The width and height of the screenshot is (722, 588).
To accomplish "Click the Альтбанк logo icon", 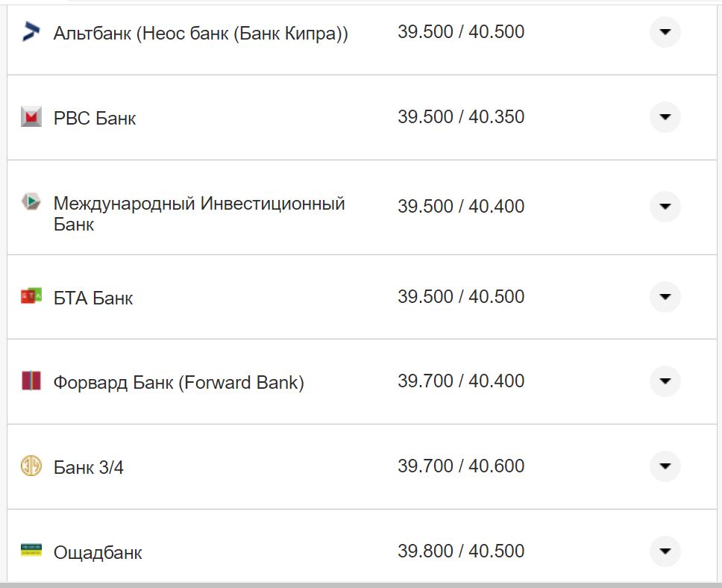I will tap(31, 32).
